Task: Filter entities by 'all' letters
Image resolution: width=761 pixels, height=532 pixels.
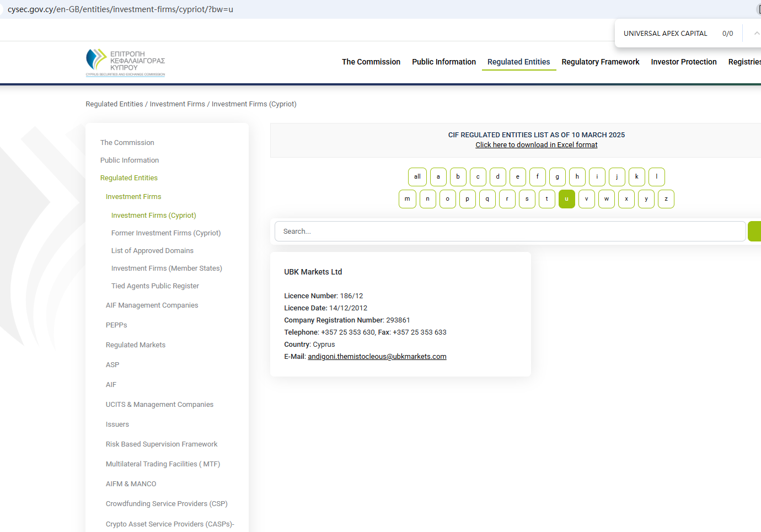Action: [x=417, y=177]
